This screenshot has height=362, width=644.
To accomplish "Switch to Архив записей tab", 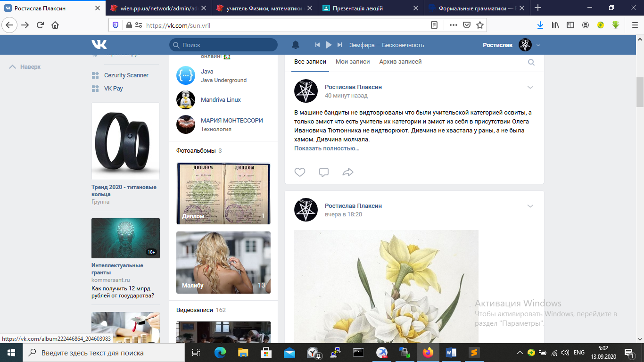I will click(x=401, y=62).
